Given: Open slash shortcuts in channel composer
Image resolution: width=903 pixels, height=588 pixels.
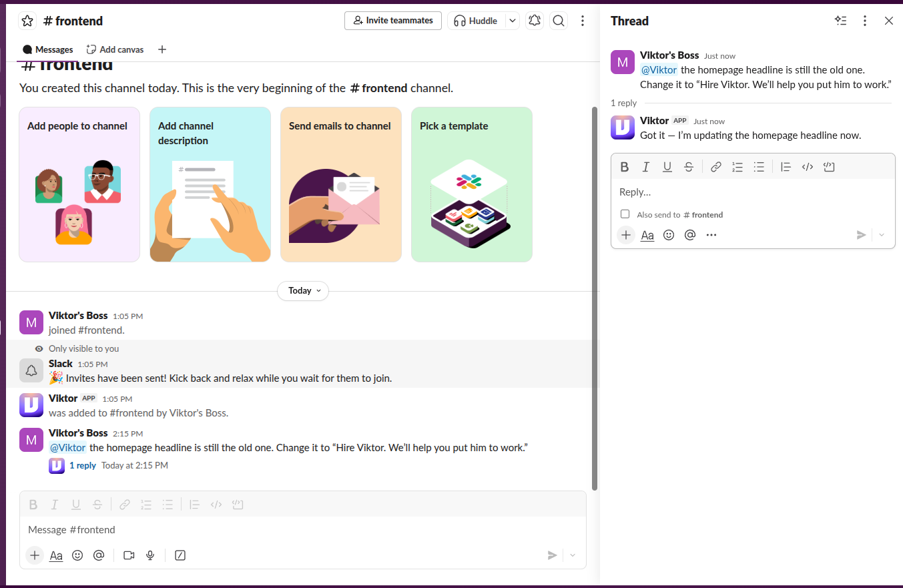Looking at the screenshot, I should tap(180, 555).
